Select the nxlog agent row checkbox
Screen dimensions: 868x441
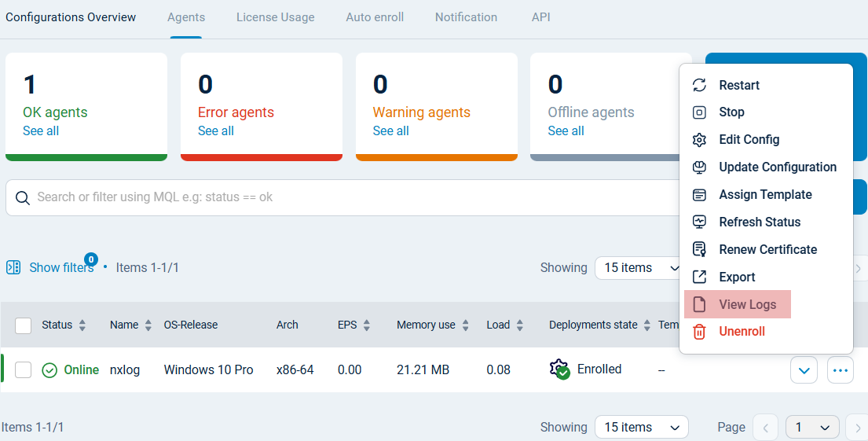(24, 369)
